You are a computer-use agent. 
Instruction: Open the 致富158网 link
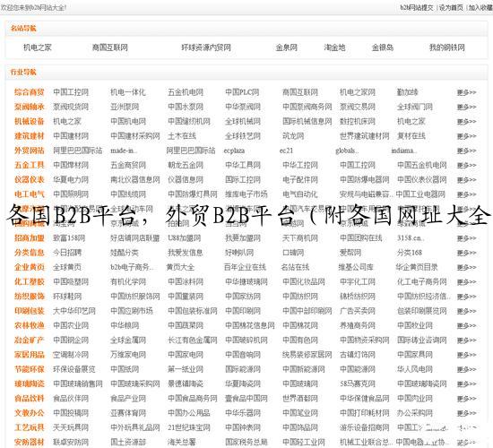coord(69,238)
